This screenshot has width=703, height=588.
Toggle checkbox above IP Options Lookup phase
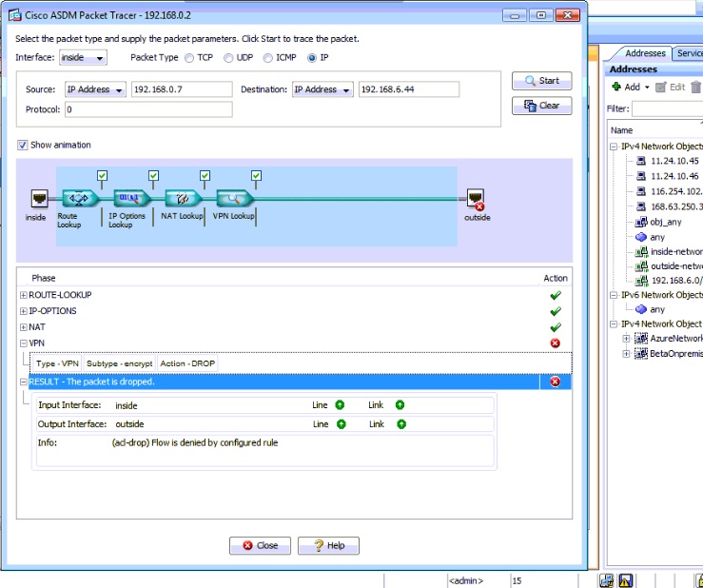pyautogui.click(x=153, y=175)
